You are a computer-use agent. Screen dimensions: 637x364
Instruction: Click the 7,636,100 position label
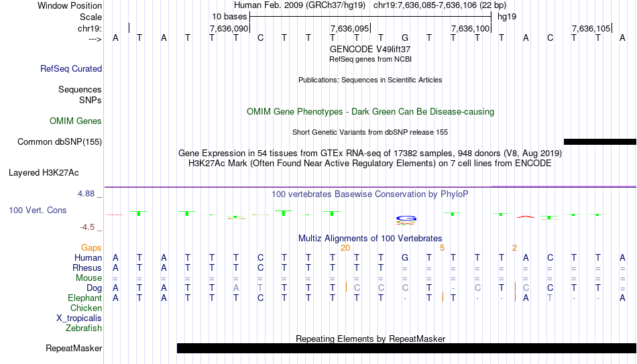470,28
